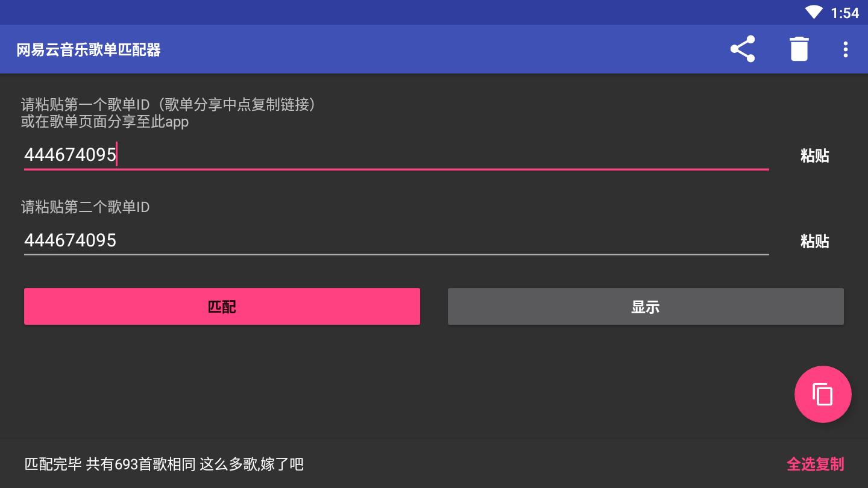Tap the 全选复制 link
This screenshot has height=488, width=868.
(815, 464)
